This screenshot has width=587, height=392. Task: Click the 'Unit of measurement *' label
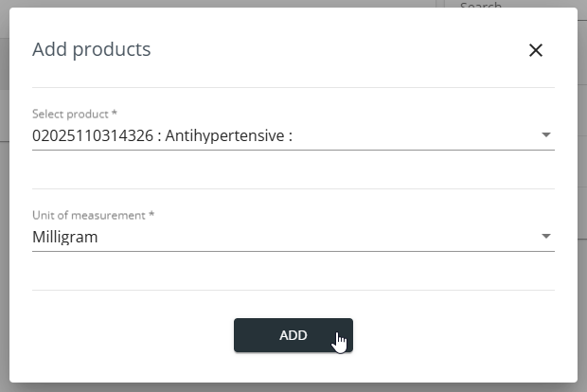[93, 215]
